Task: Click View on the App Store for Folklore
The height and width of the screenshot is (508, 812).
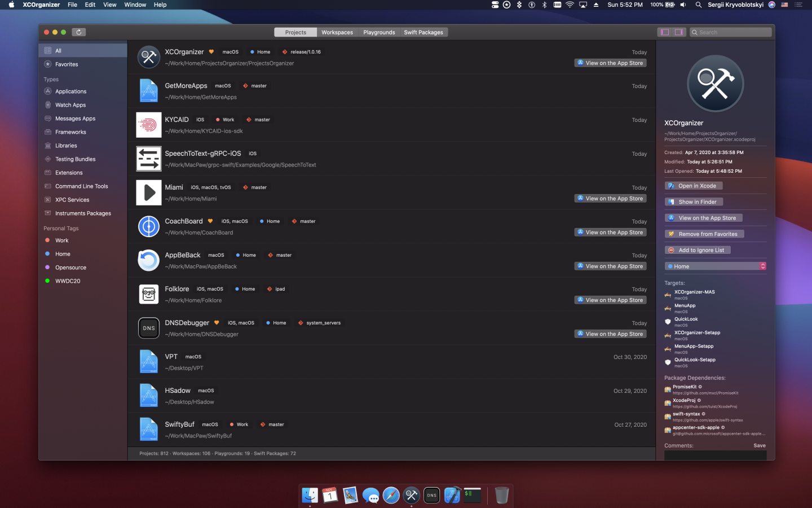Action: pos(611,300)
